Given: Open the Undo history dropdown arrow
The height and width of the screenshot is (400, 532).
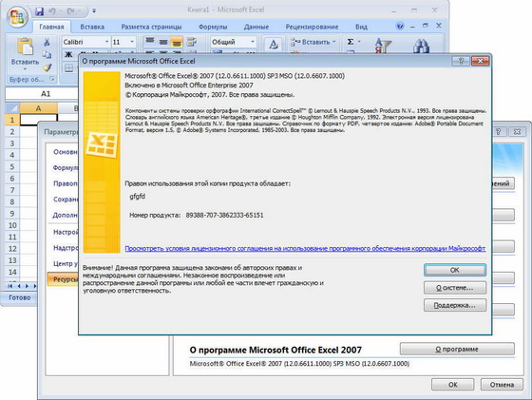Looking at the screenshot, I should coord(60,11).
